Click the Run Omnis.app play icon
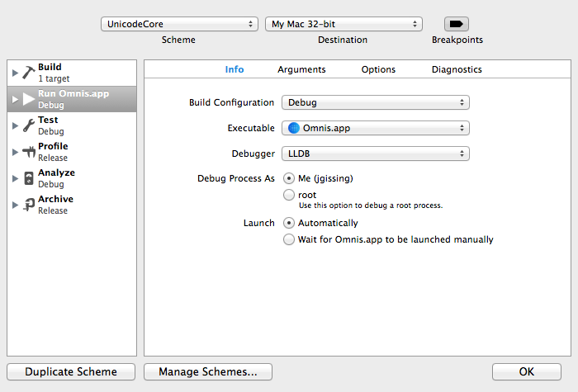The image size is (578, 392). point(28,99)
